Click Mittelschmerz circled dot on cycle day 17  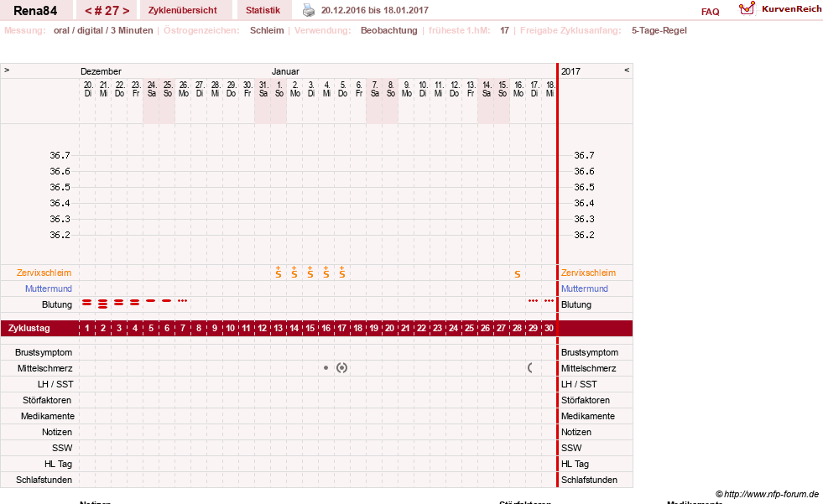pyautogui.click(x=342, y=368)
